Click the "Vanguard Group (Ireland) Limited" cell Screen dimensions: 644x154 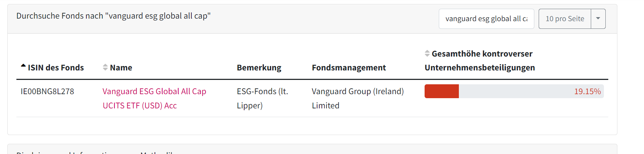pyautogui.click(x=358, y=98)
